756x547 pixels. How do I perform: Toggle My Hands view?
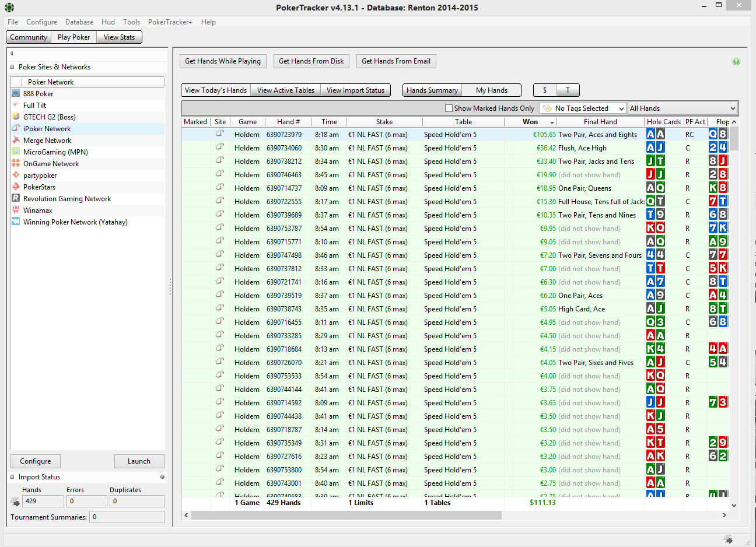coord(491,90)
